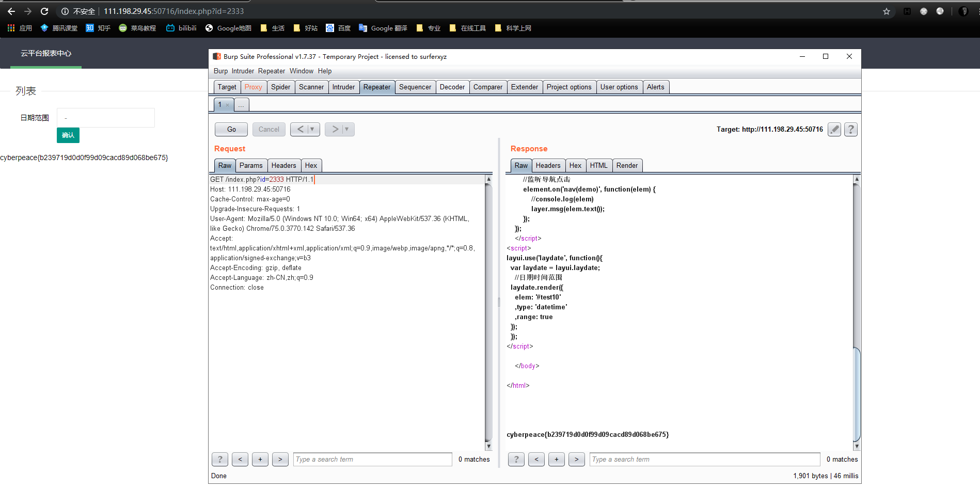Click the response pane vertical scrollbar

857,312
